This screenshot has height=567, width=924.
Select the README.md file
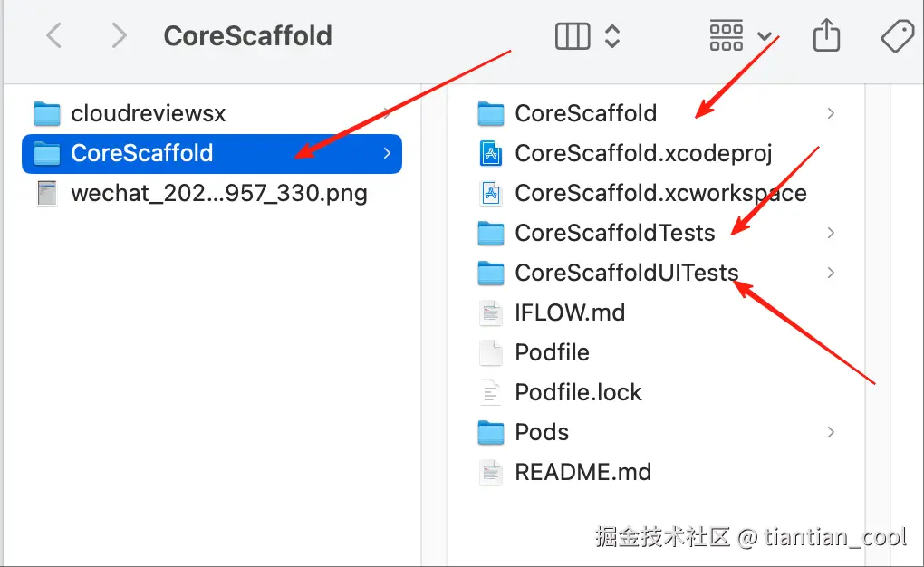pos(582,472)
